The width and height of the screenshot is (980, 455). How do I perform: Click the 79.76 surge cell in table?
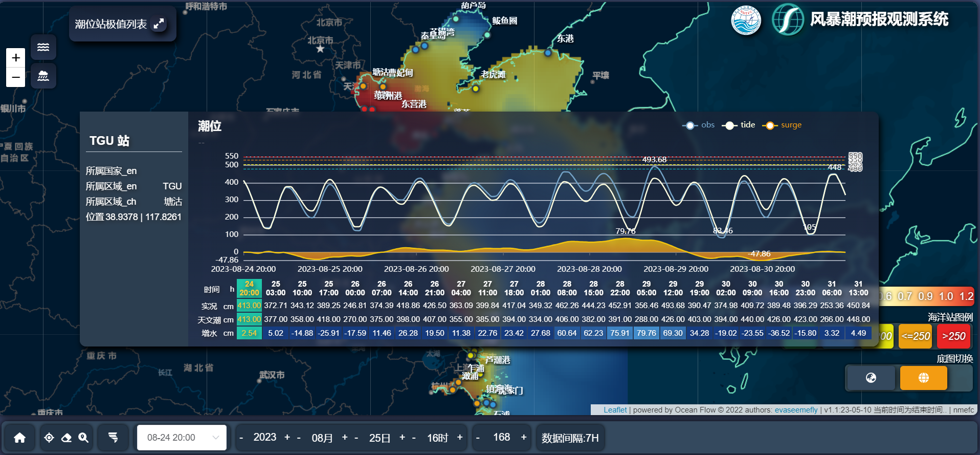pyautogui.click(x=647, y=333)
